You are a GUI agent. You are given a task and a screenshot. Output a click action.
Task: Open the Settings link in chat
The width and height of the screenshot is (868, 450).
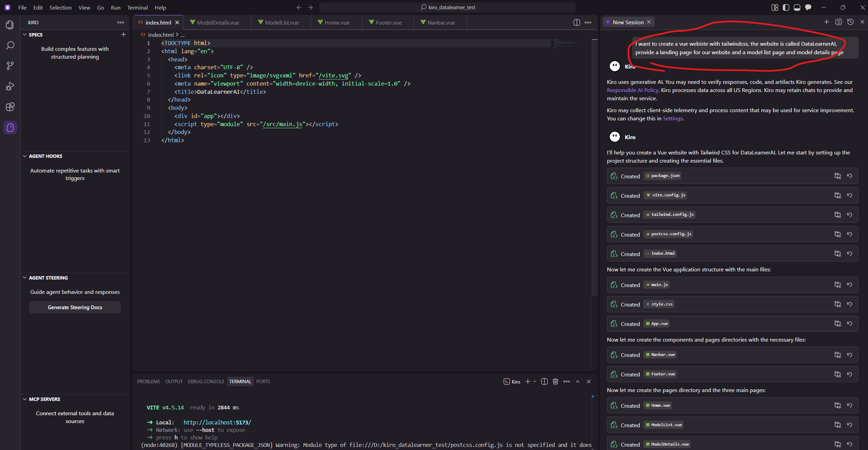[x=672, y=118]
